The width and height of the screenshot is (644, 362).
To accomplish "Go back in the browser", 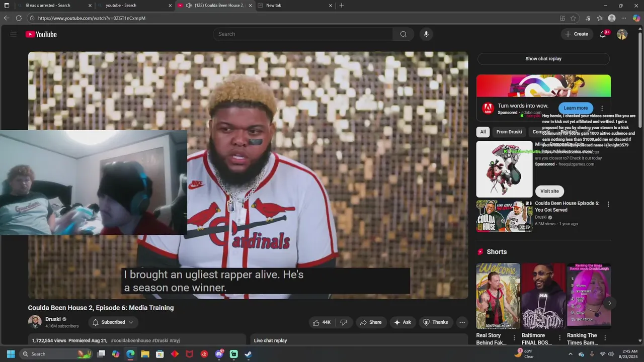I will click(7, 18).
